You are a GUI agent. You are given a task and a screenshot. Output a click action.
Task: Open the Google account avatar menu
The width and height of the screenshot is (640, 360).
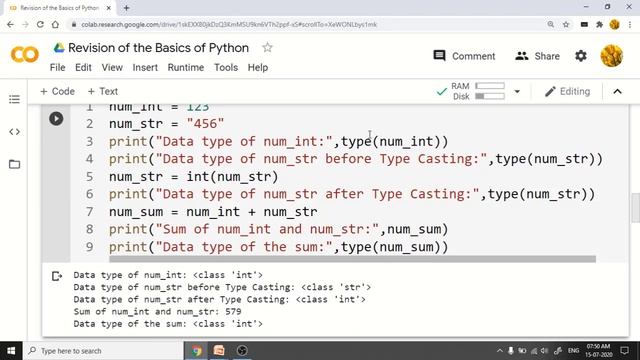coord(611,56)
